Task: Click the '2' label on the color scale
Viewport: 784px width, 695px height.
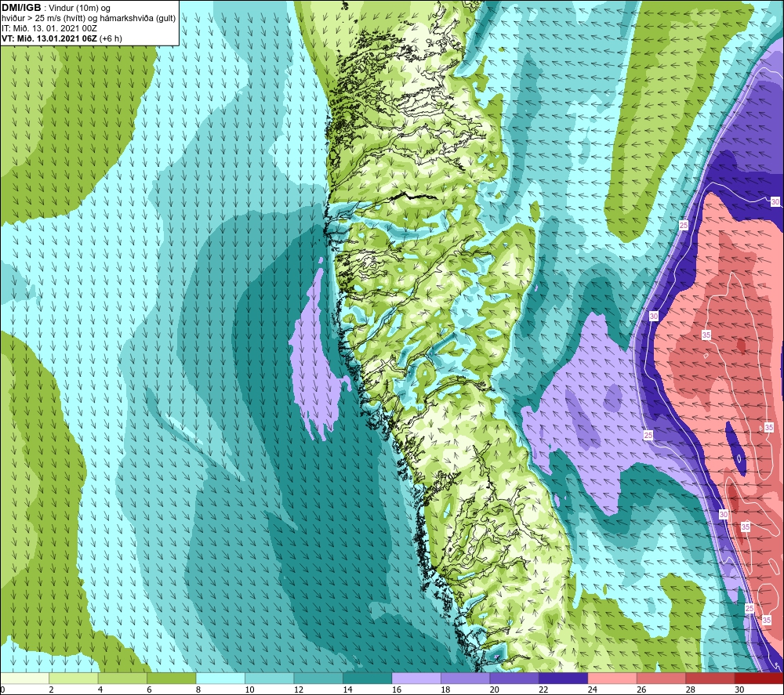Action: coord(52,690)
